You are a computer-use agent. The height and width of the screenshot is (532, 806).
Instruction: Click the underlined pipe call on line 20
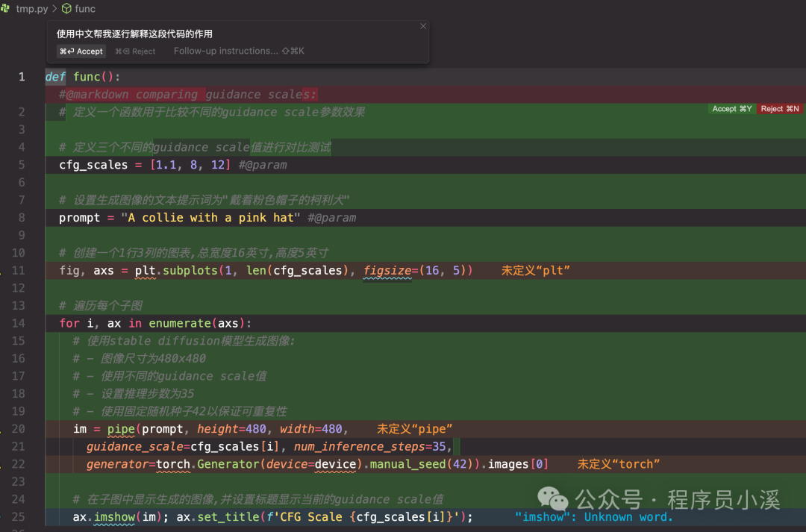pyautogui.click(x=121, y=429)
